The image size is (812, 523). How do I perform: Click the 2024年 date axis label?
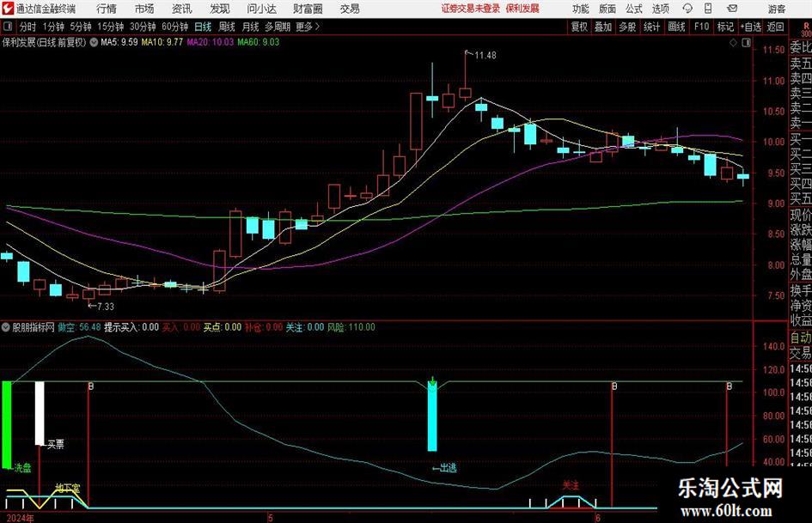[x=21, y=518]
